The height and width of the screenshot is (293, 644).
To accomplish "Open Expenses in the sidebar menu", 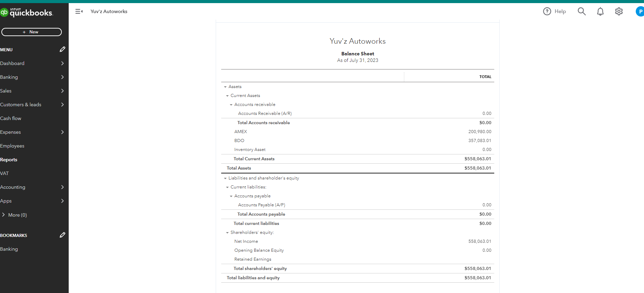I will click(x=10, y=132).
